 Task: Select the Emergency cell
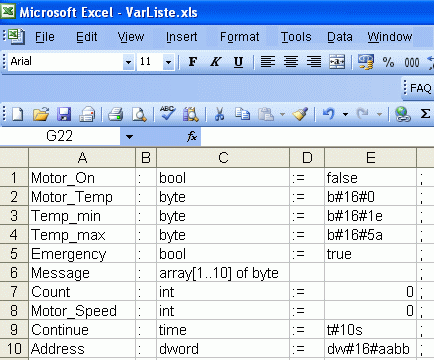click(82, 254)
